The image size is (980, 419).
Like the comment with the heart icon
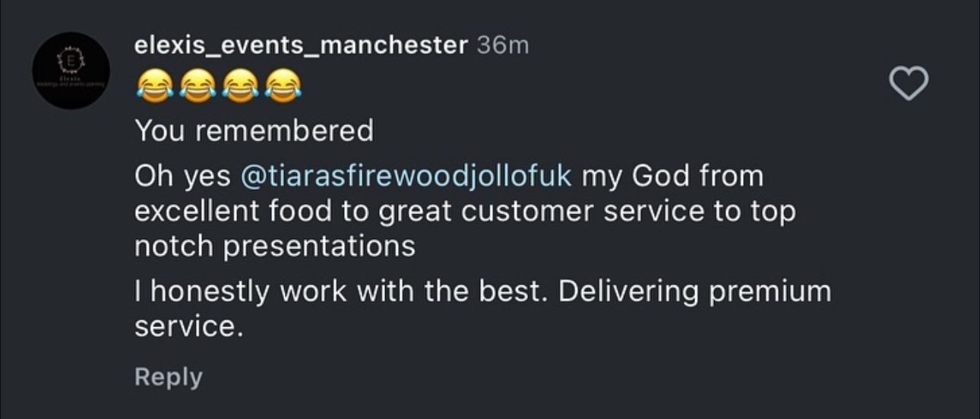pyautogui.click(x=909, y=83)
